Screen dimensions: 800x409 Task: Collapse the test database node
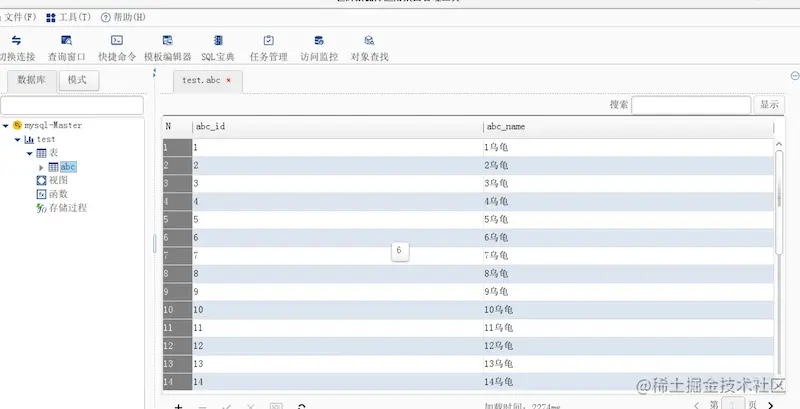tap(18, 140)
